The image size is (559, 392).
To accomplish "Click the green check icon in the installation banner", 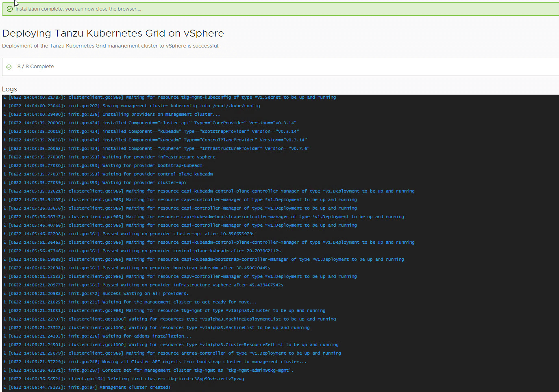I will point(10,9).
